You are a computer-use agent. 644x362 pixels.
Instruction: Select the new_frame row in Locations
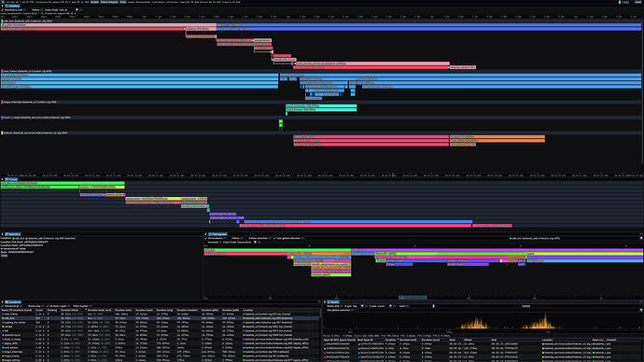click(161, 314)
